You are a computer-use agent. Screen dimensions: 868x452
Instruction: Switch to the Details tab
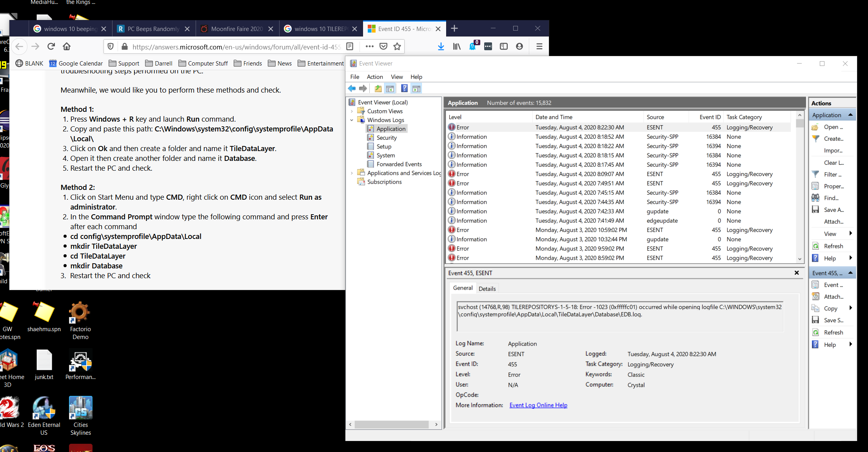pos(487,289)
